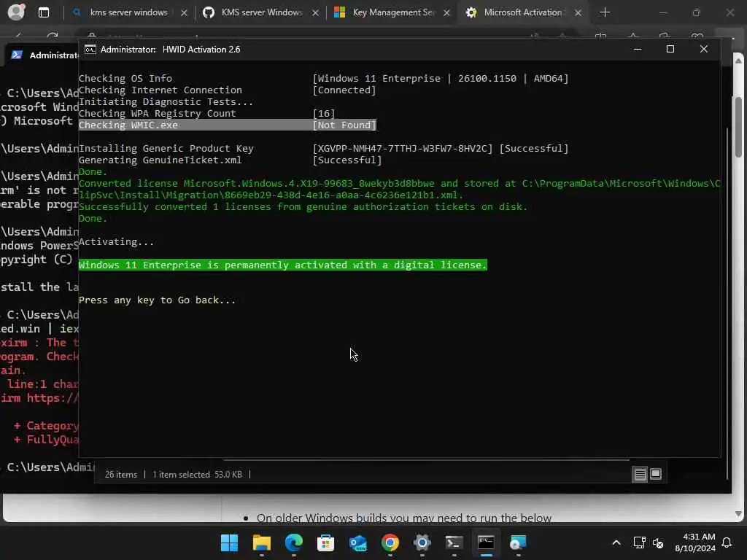Viewport: 747px width, 560px height.
Task: Minimize the HWID Activation window
Action: [638, 49]
